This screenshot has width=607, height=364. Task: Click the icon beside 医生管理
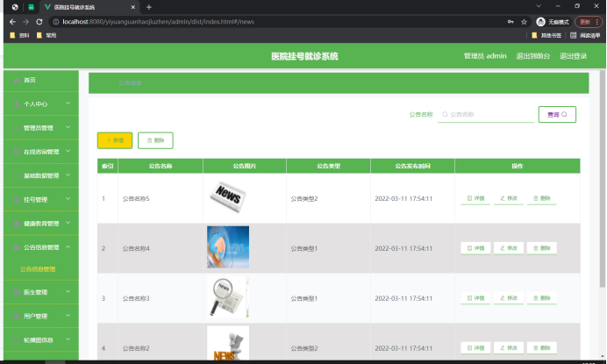[x=17, y=292]
